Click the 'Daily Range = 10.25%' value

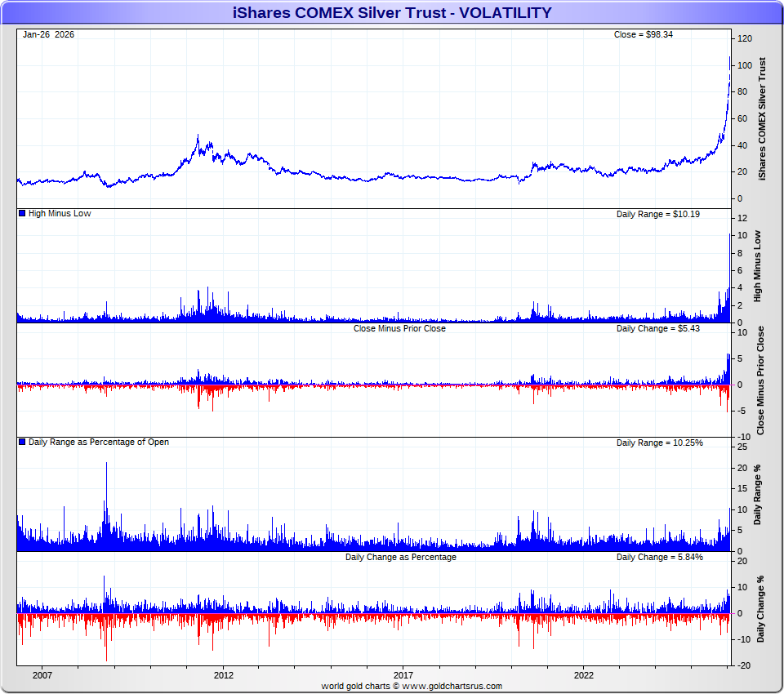(x=660, y=443)
